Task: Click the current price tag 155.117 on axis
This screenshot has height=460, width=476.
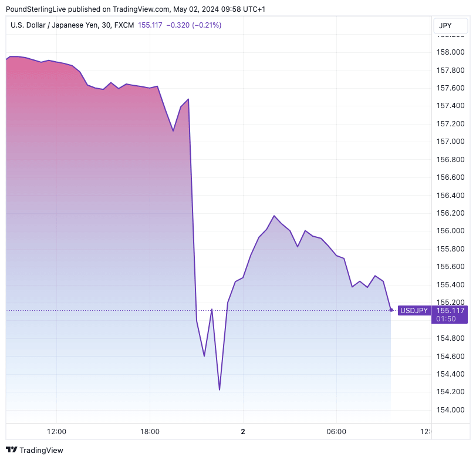Action: [x=451, y=310]
